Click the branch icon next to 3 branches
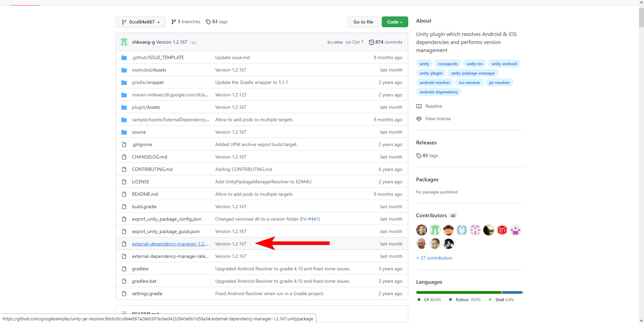Image resolution: width=644 pixels, height=323 pixels. [174, 21]
